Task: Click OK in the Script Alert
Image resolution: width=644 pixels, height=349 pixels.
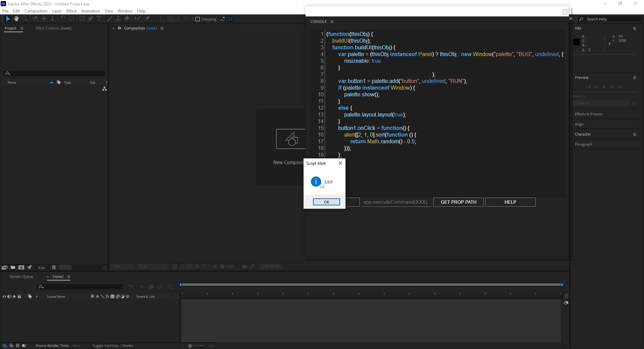Action: 326,202
